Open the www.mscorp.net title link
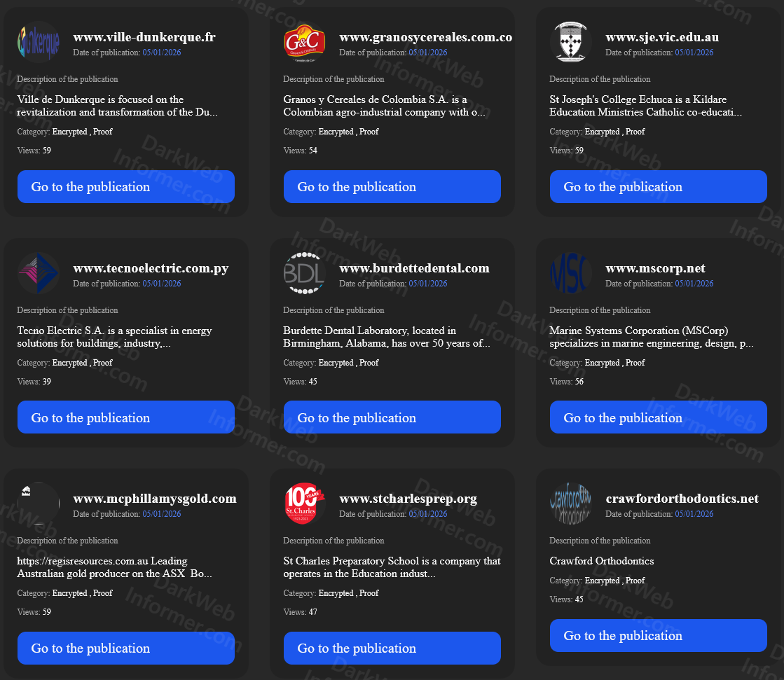784x680 pixels. coord(655,268)
